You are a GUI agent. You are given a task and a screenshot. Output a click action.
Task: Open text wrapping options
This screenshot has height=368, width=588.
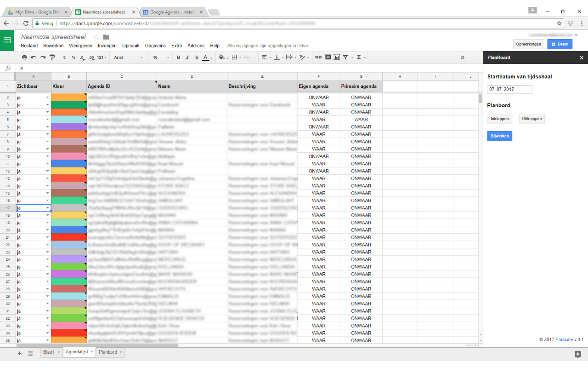point(291,57)
